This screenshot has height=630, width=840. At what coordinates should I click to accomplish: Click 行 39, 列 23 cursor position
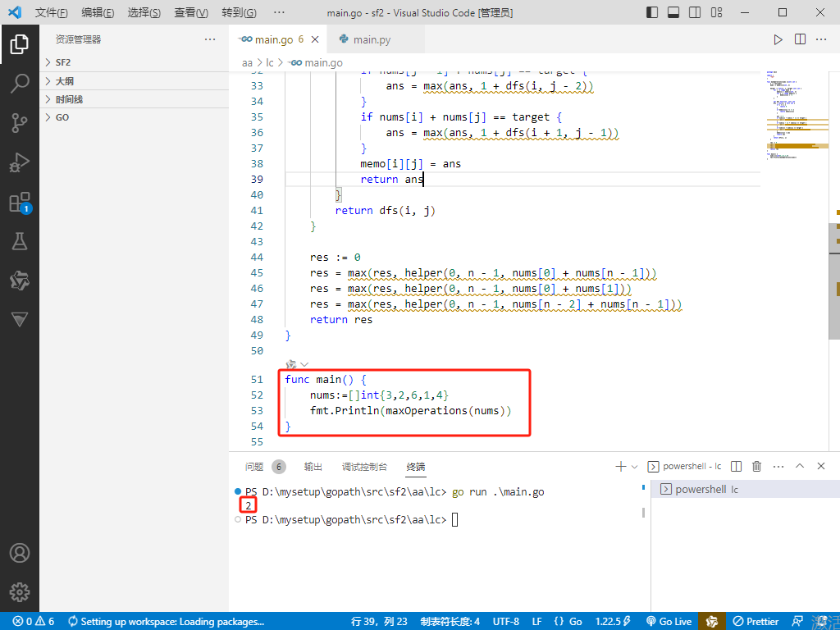click(379, 622)
